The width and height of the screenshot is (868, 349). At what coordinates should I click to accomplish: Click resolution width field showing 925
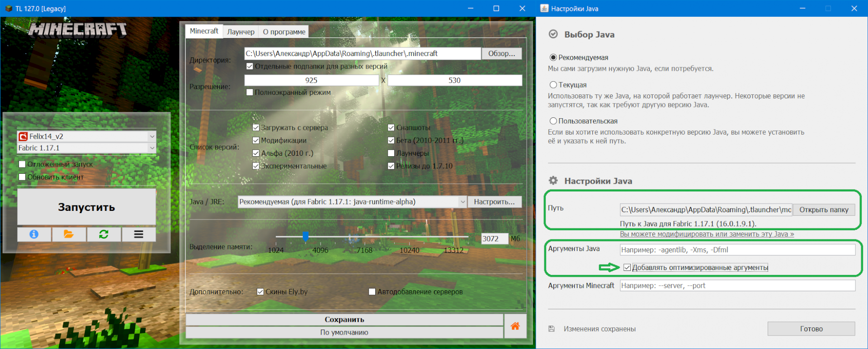(x=311, y=80)
